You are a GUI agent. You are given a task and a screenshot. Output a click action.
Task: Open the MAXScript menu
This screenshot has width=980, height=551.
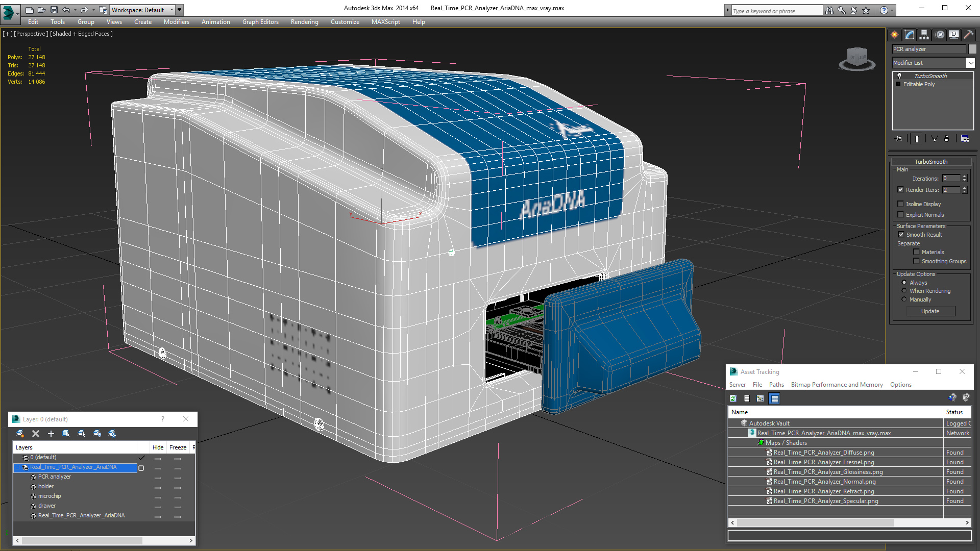[386, 22]
